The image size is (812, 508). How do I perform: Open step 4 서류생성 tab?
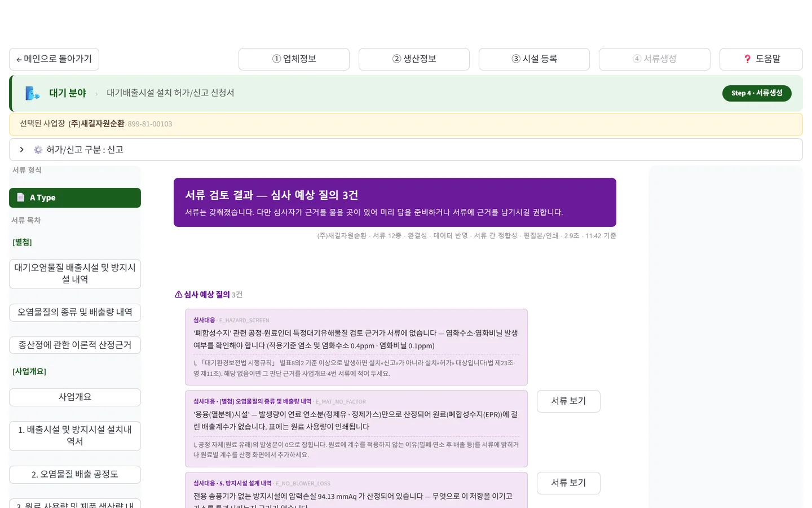point(654,59)
